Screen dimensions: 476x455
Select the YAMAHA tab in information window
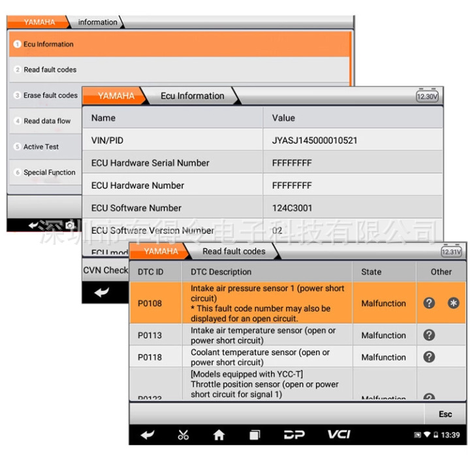39,22
